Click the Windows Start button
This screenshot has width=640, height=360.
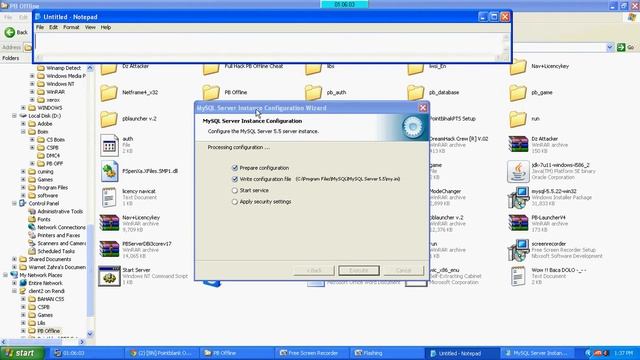(21, 353)
